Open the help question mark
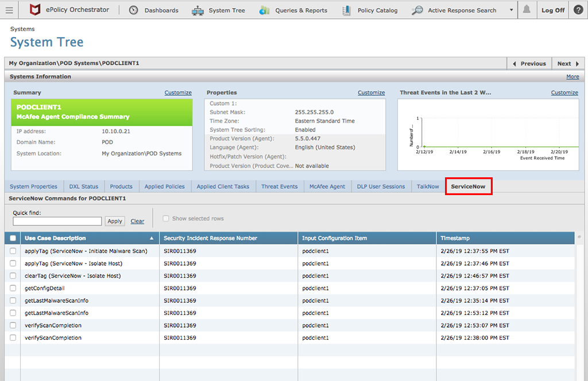Image resolution: width=588 pixels, height=381 pixels. click(579, 10)
